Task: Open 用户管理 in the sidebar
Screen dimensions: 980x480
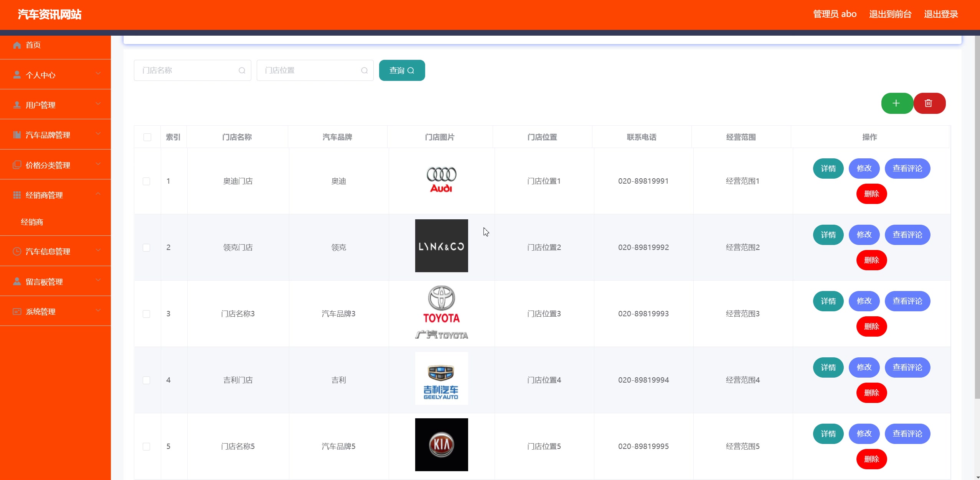Action: (x=55, y=105)
